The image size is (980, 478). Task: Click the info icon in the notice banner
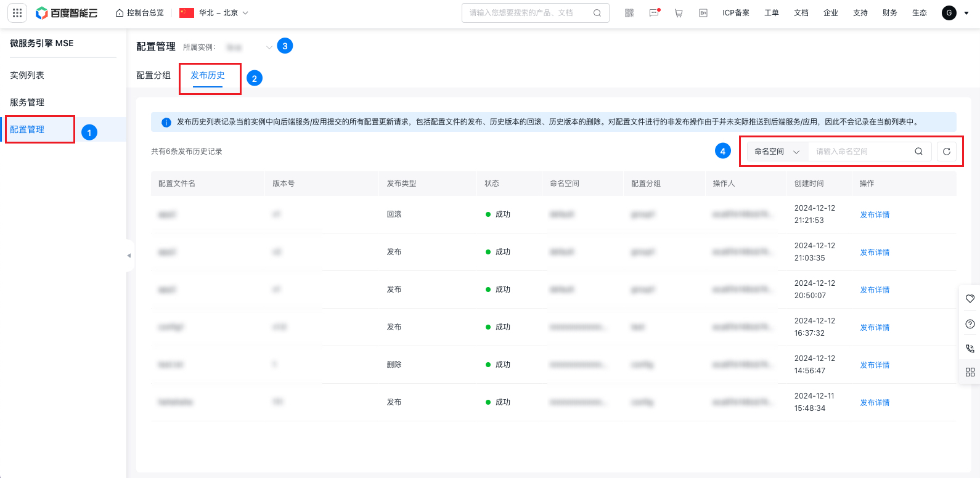point(166,123)
